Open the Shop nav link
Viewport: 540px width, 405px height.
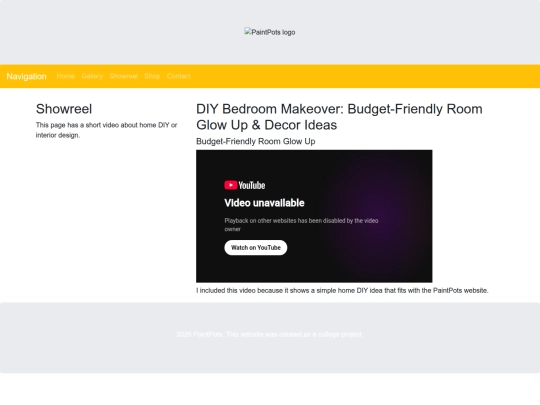coord(152,76)
